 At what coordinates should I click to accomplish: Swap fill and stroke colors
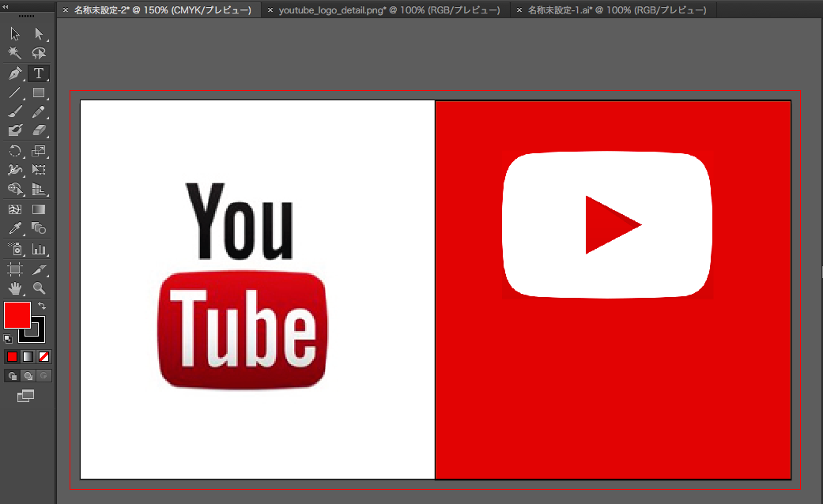coord(42,306)
